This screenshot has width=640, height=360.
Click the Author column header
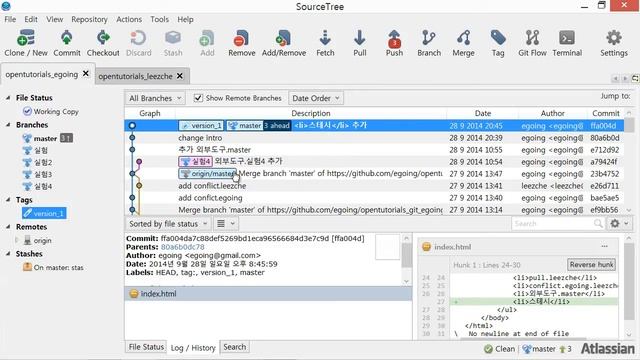pyautogui.click(x=552, y=113)
